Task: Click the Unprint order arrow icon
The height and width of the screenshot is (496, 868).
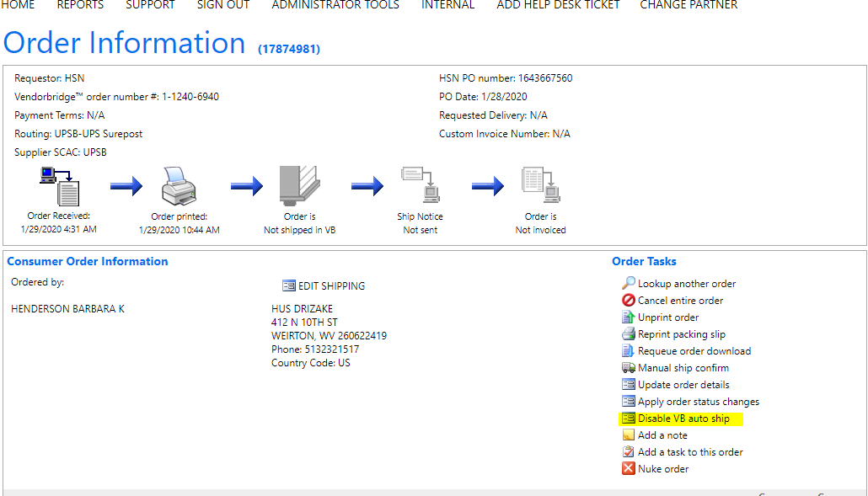Action: [x=629, y=317]
